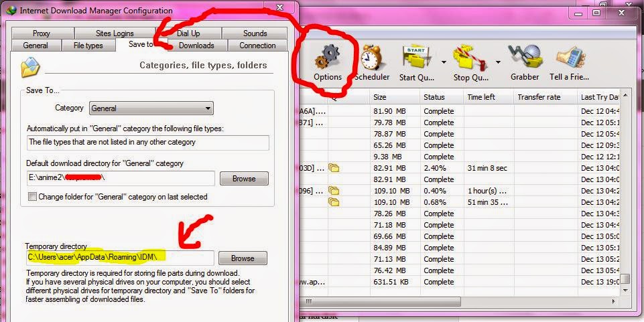This screenshot has height=322, width=644.
Task: Switch to the Sites Logins tab
Action: pyautogui.click(x=115, y=33)
